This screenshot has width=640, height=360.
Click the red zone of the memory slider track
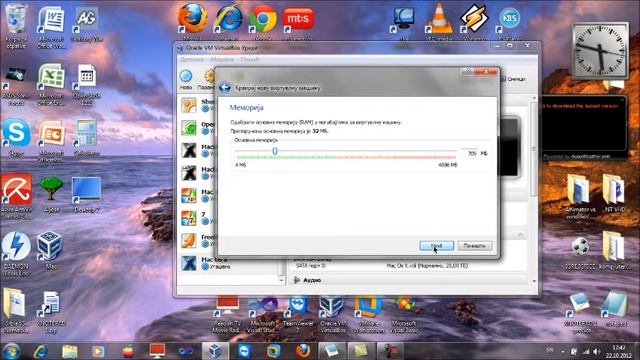coord(396,157)
